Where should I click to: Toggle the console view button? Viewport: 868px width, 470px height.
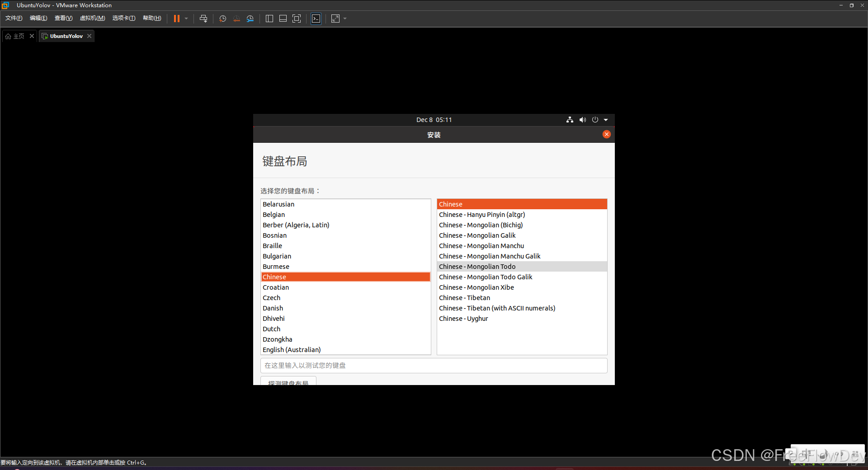click(x=316, y=19)
